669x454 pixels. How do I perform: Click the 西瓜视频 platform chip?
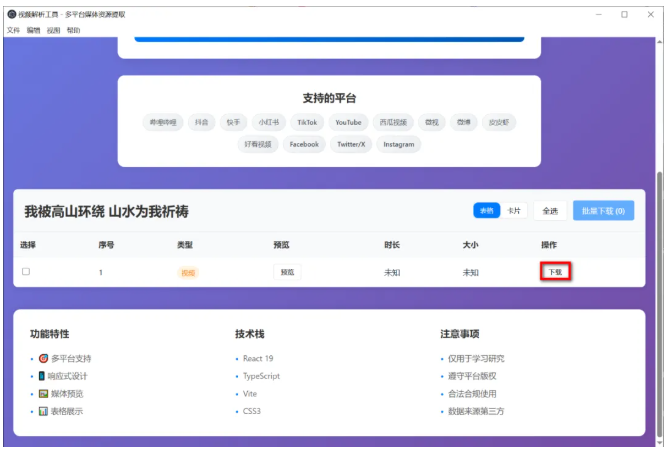[393, 122]
